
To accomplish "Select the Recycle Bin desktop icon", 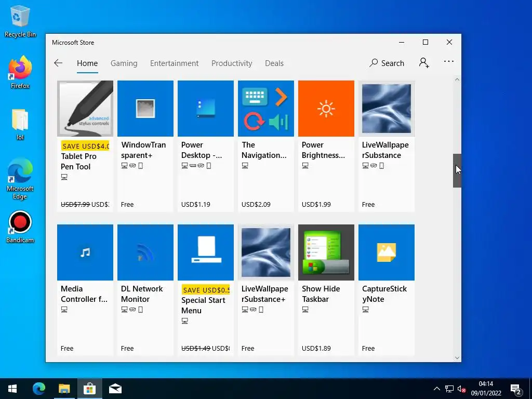I will click(x=20, y=21).
